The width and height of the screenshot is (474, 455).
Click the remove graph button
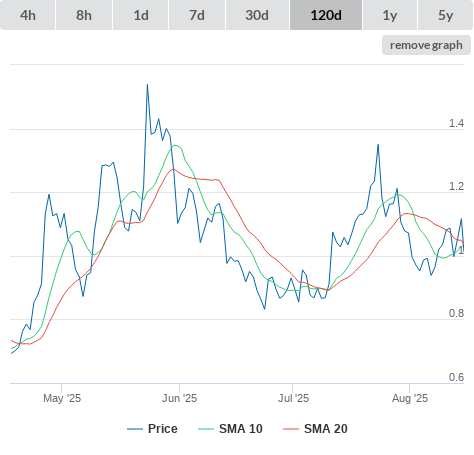(x=426, y=45)
